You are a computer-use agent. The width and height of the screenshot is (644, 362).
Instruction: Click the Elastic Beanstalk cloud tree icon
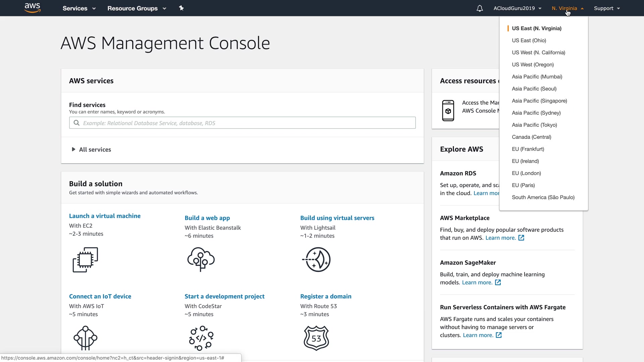(201, 259)
